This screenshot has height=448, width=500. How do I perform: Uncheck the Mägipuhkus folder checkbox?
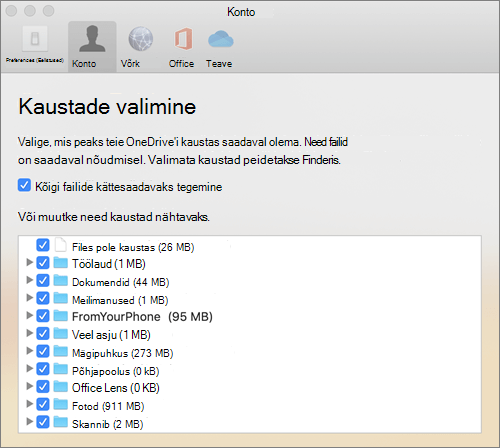(43, 351)
